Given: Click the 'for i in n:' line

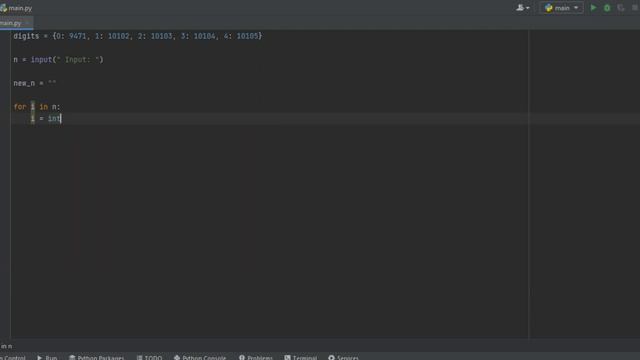Looking at the screenshot, I should 37,107.
